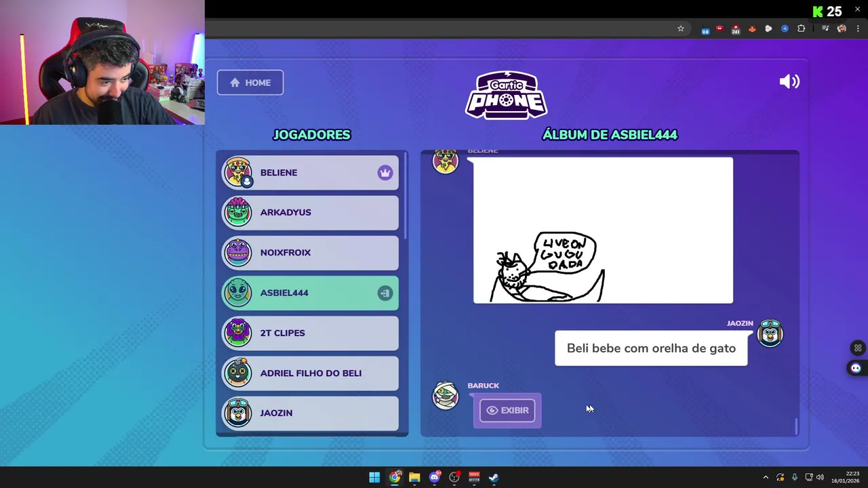Image resolution: width=868 pixels, height=488 pixels.
Task: Open Discord from the taskbar
Action: click(435, 477)
